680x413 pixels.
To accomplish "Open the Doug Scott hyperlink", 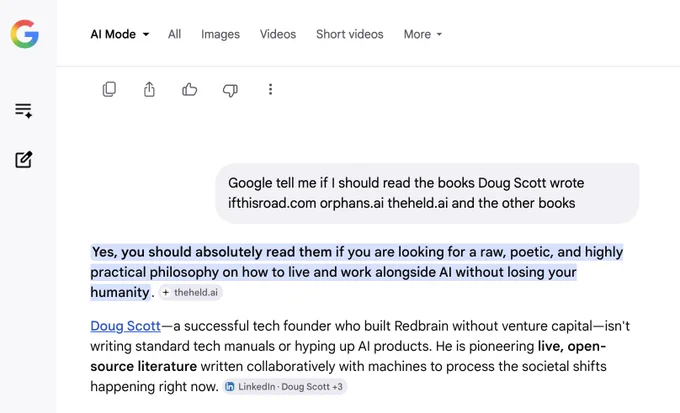I will point(125,326).
